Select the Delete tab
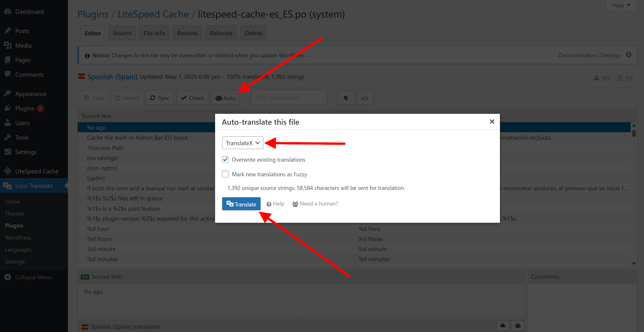Image resolution: width=644 pixels, height=332 pixels. (253, 33)
